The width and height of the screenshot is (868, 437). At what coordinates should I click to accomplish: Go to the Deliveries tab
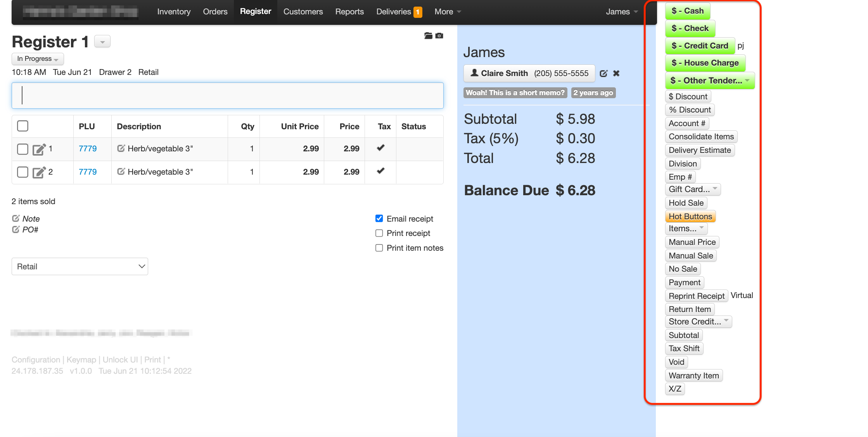coord(394,12)
